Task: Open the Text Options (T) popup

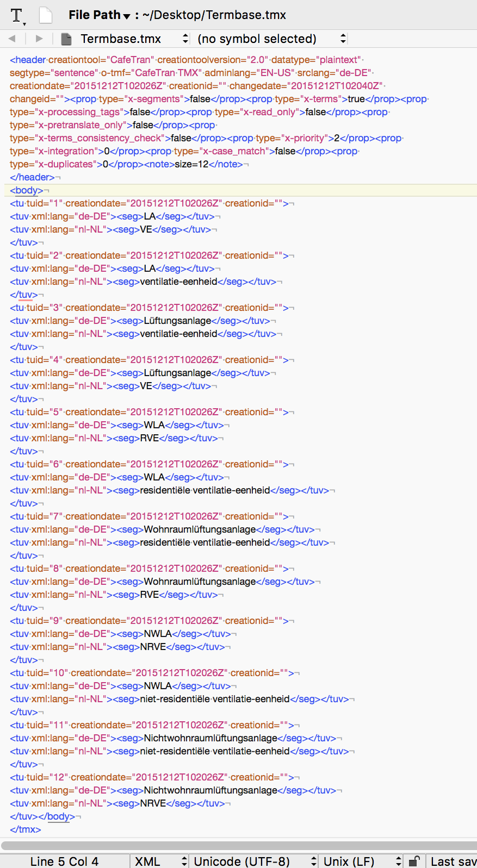Action: [17, 16]
